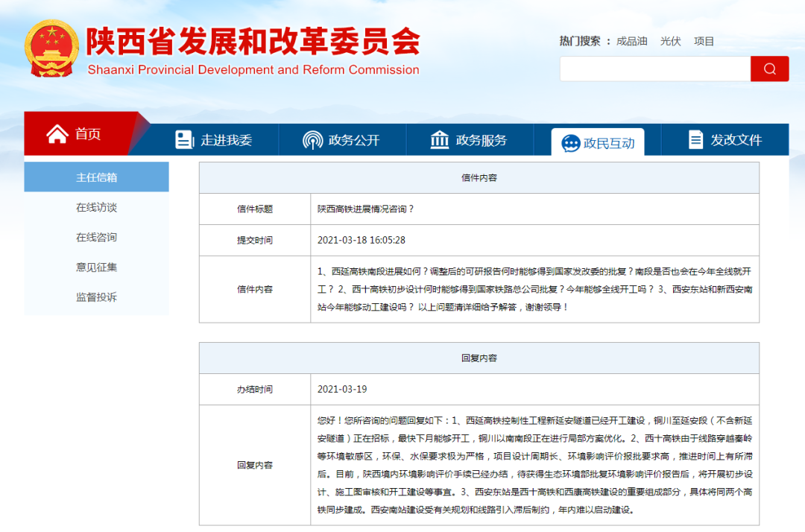Click the 发改文件 file icon
805x532 pixels.
point(695,139)
